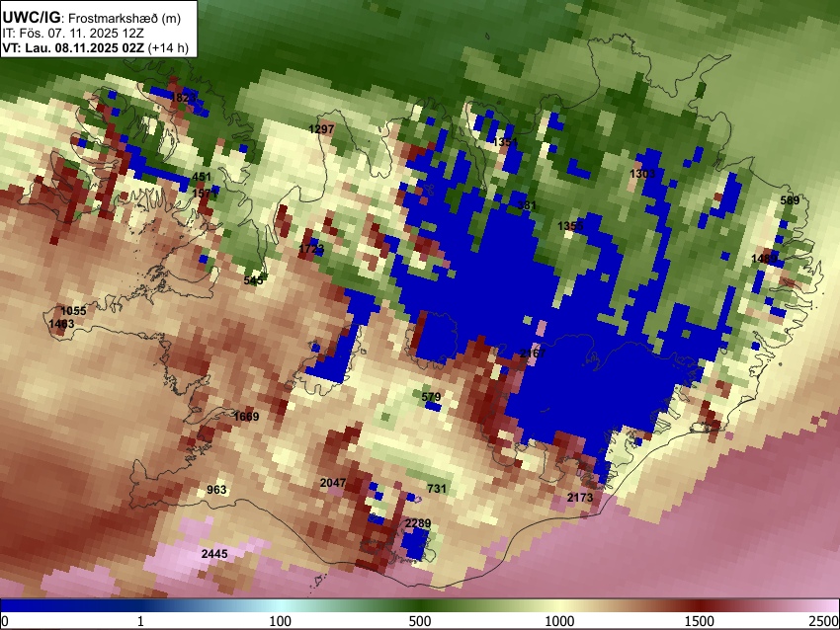840x630 pixels.
Task: Click the dark red section of the color scale
Action: pyautogui.click(x=700, y=605)
